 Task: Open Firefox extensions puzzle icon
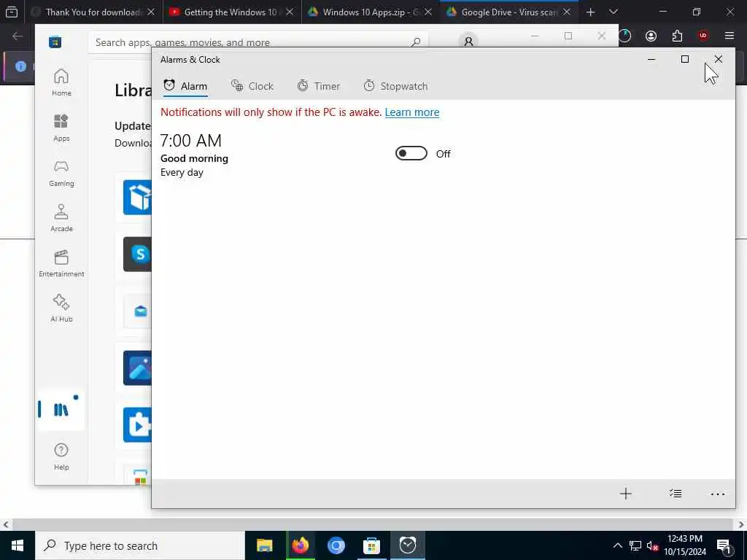(x=677, y=36)
